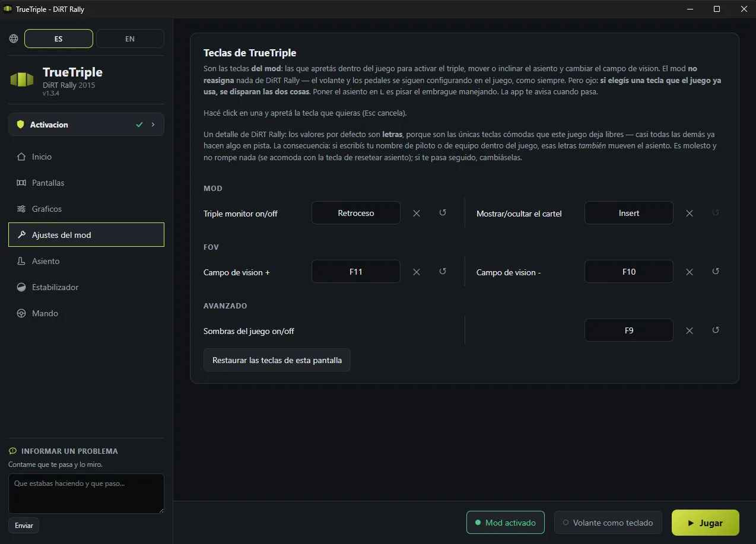This screenshot has height=544, width=756.
Task: Click the Sombras del juego on/off label
Action: click(x=249, y=331)
